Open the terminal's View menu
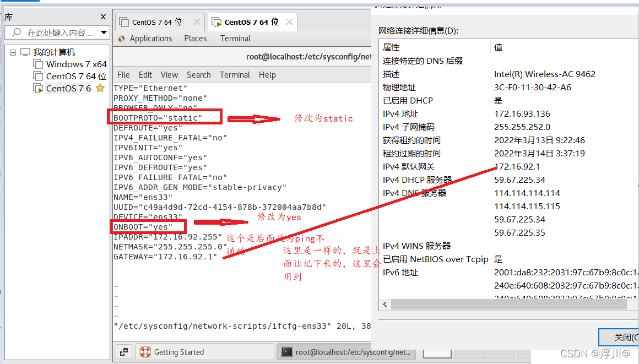This screenshot has width=639, height=364. click(169, 75)
